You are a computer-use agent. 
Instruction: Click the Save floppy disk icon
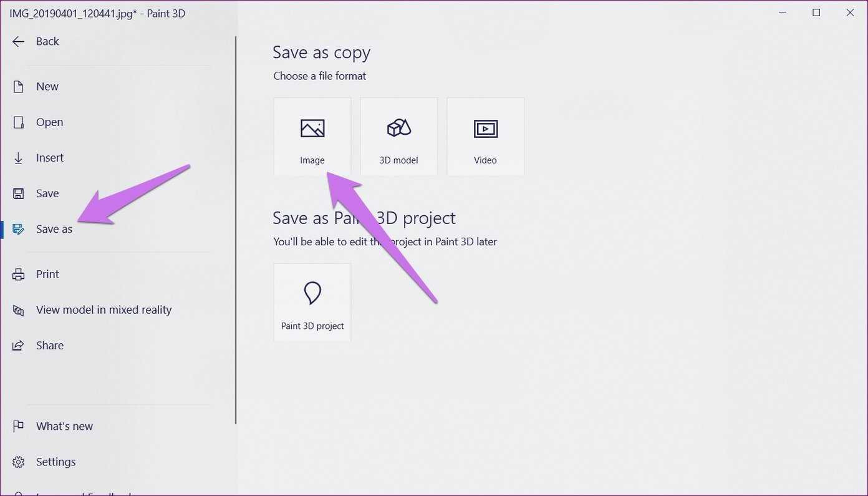[19, 193]
